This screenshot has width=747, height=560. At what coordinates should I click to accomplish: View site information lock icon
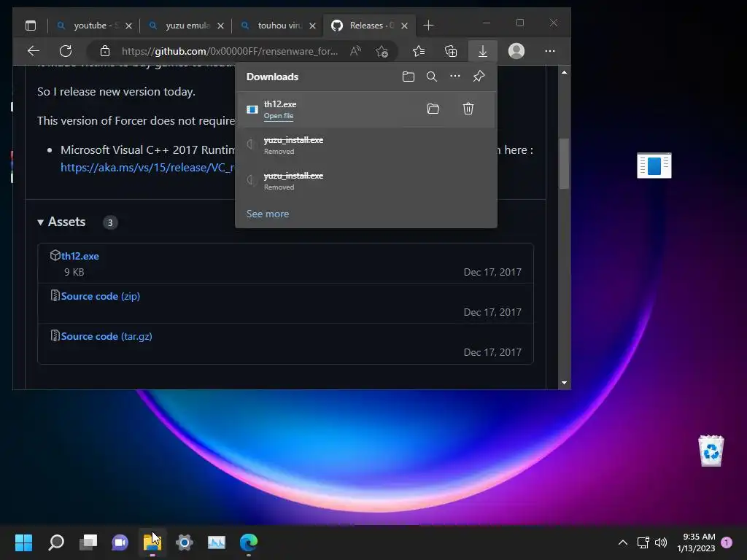tap(105, 51)
